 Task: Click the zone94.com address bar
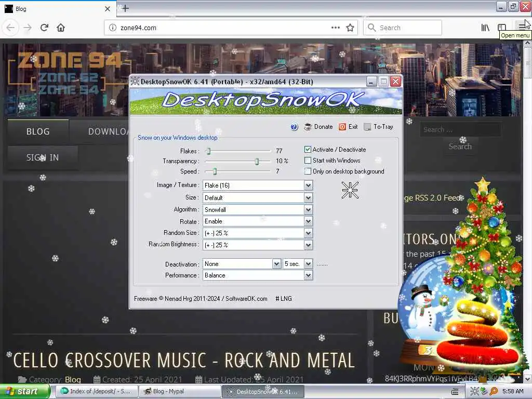231,28
